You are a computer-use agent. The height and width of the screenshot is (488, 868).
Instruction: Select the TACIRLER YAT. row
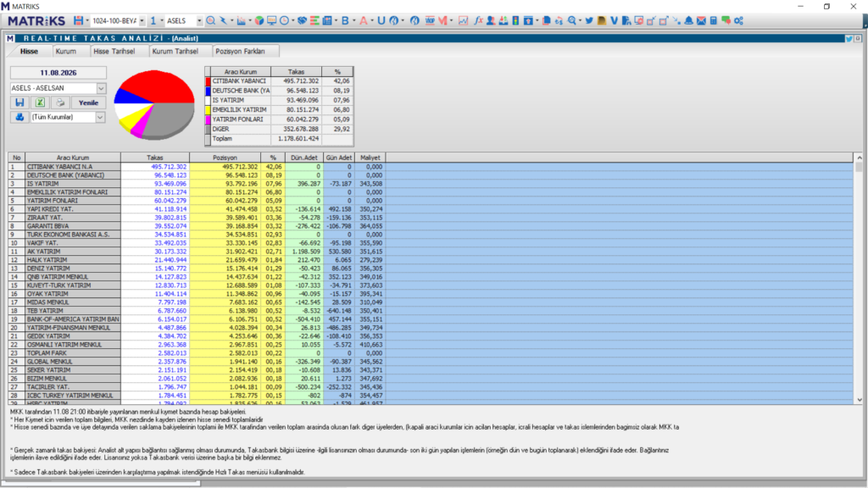pyautogui.click(x=431, y=386)
